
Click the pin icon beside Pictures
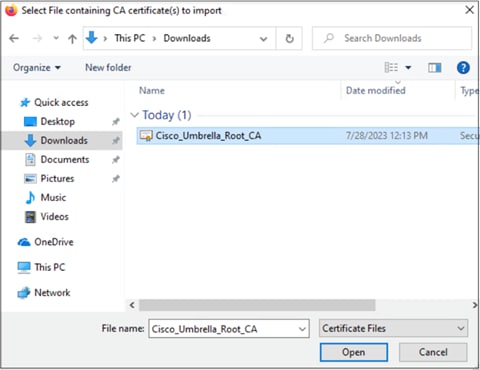pos(115,179)
